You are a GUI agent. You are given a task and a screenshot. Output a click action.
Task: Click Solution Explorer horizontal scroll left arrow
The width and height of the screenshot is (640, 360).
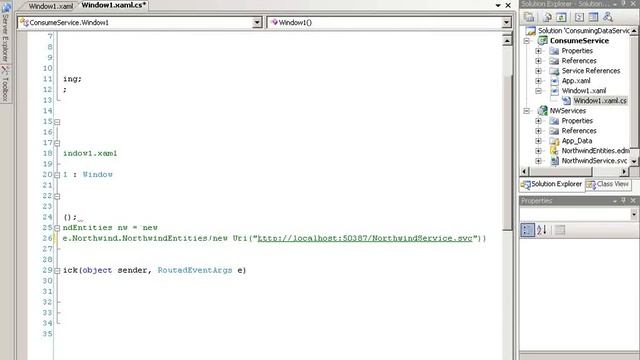click(x=524, y=172)
